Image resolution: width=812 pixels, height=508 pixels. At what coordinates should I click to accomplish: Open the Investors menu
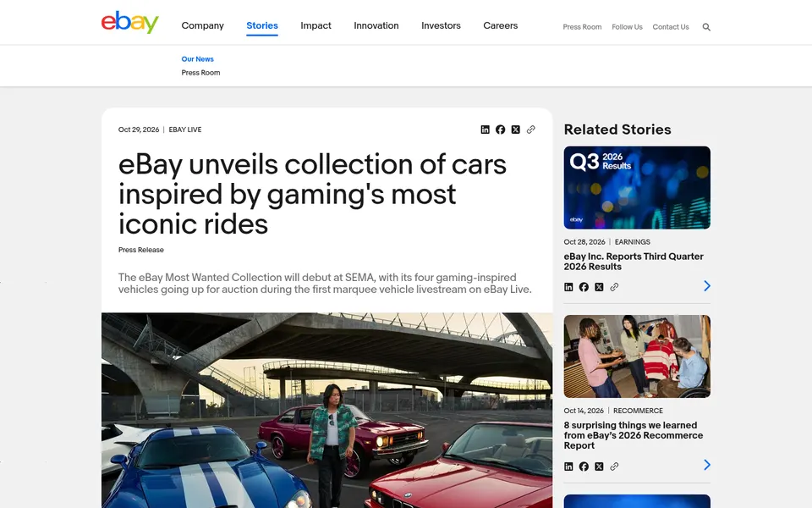(441, 25)
